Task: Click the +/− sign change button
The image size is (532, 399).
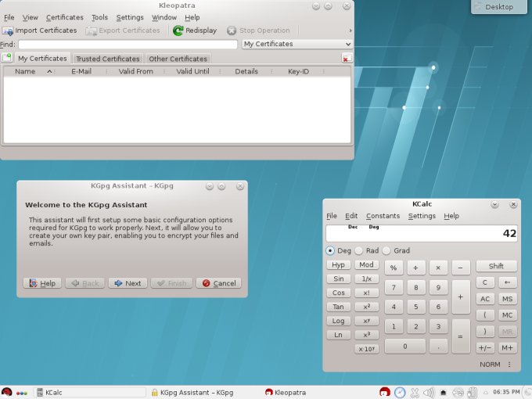Action: [485, 348]
